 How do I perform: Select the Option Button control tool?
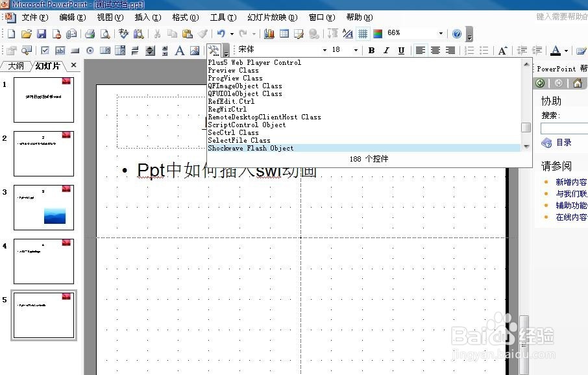click(90, 50)
